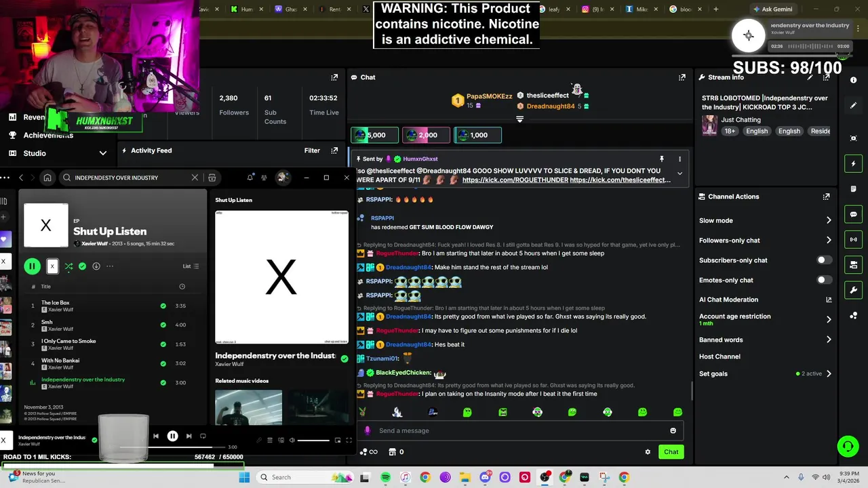
Task: Open emoji picker in message box
Action: (673, 430)
